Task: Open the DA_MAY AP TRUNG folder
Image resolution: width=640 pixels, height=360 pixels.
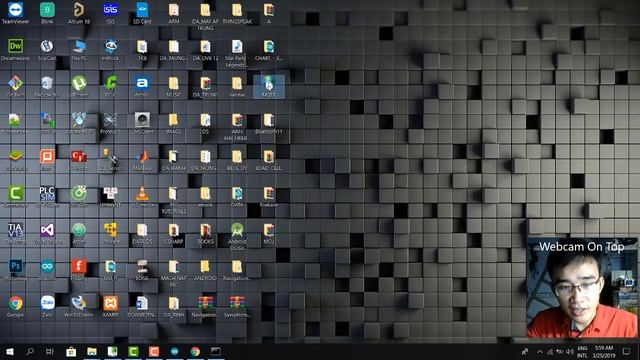Action: 205,16
